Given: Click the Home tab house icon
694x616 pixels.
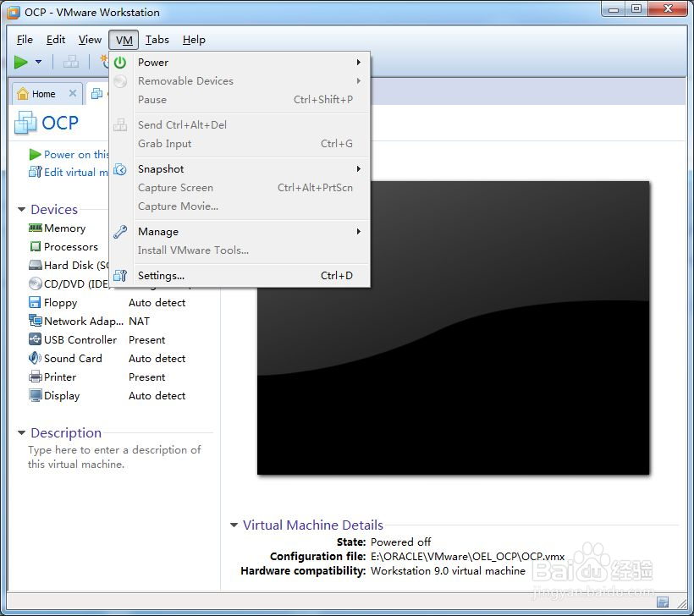Looking at the screenshot, I should tap(23, 93).
